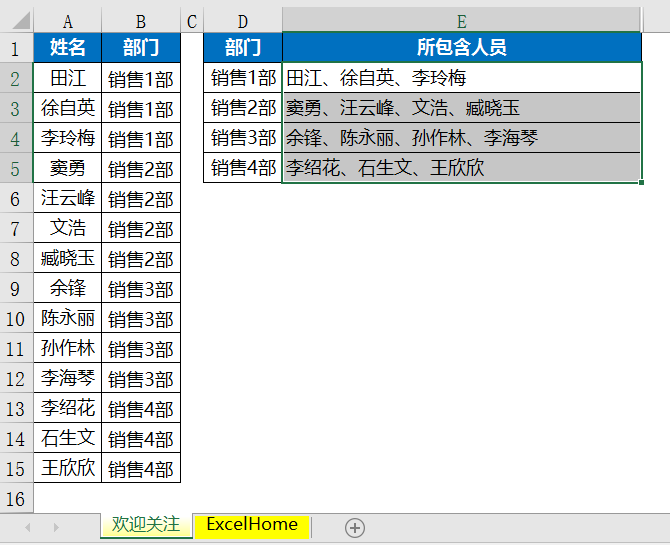The image size is (670, 545).
Task: Select the cell 李绍花 in column A
Action: click(68, 408)
